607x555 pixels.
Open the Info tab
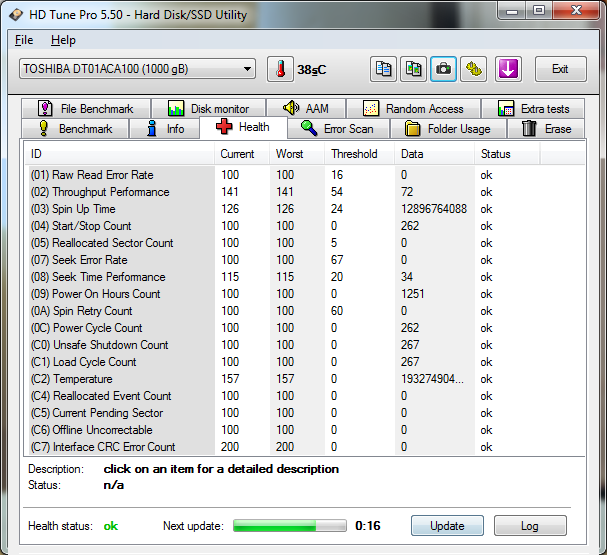click(165, 128)
